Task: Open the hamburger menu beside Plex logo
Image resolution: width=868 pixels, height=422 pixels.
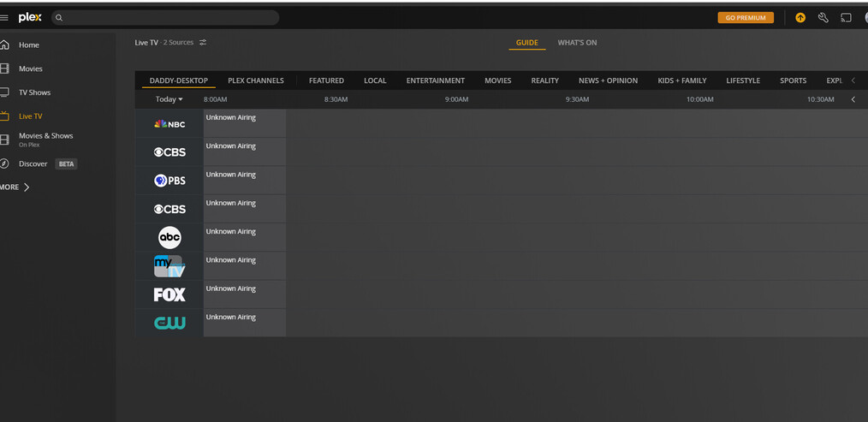Action: [x=4, y=18]
